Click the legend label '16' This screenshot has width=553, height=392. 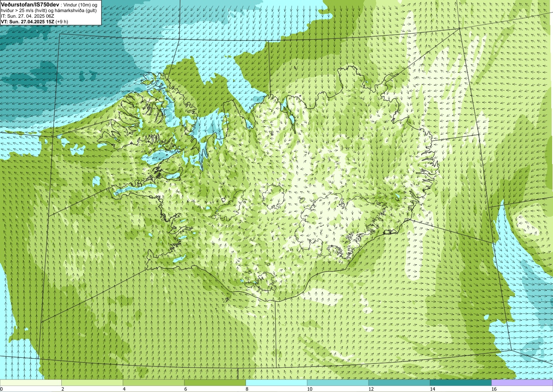point(494,389)
